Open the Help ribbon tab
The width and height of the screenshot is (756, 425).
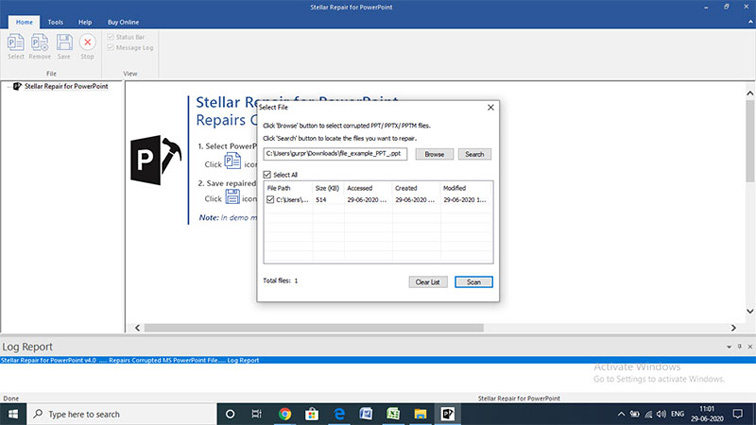[x=85, y=22]
